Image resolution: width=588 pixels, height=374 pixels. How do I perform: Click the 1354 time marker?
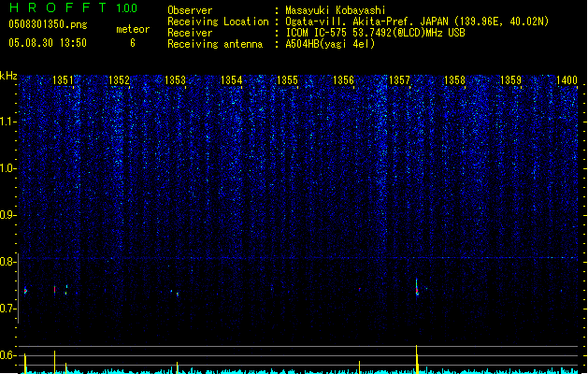click(x=232, y=80)
